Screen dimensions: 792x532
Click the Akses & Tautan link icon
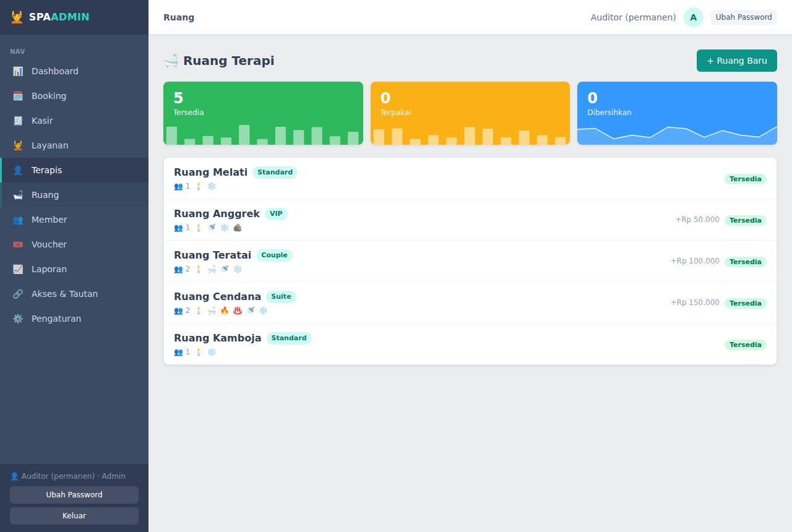point(18,294)
